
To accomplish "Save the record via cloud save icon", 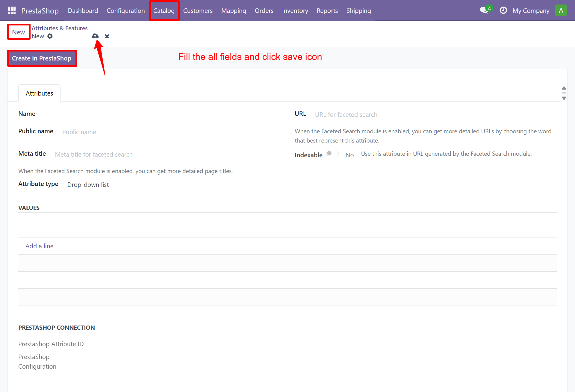I will click(95, 36).
